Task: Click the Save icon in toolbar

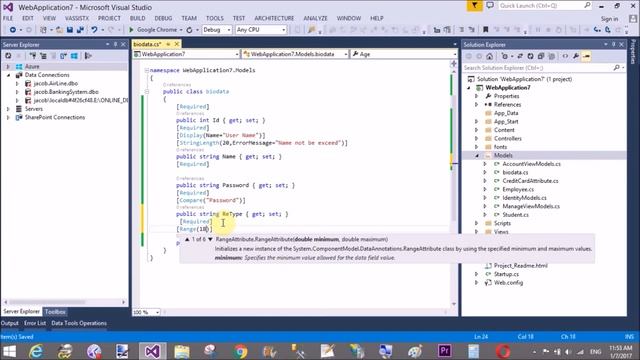Action: pos(70,30)
